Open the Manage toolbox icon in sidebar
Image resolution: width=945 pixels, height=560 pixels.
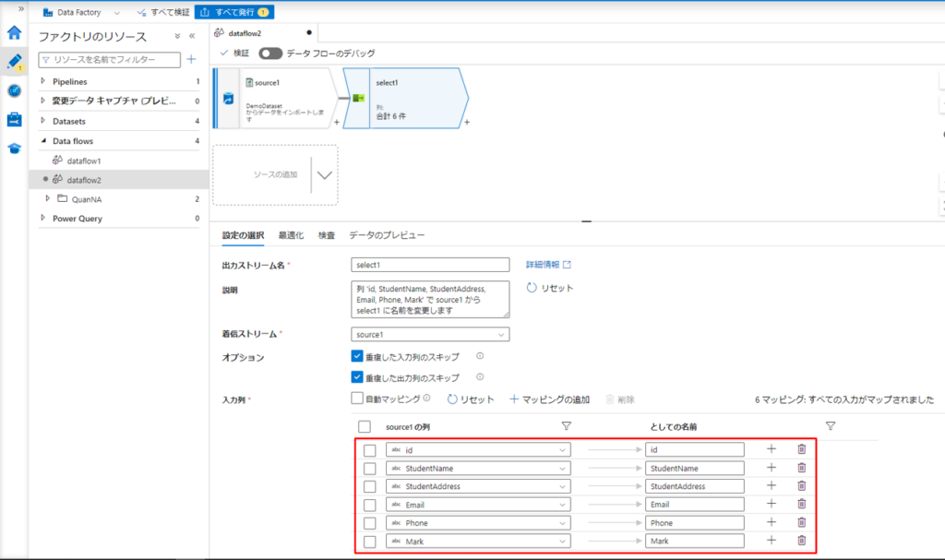coord(14,119)
